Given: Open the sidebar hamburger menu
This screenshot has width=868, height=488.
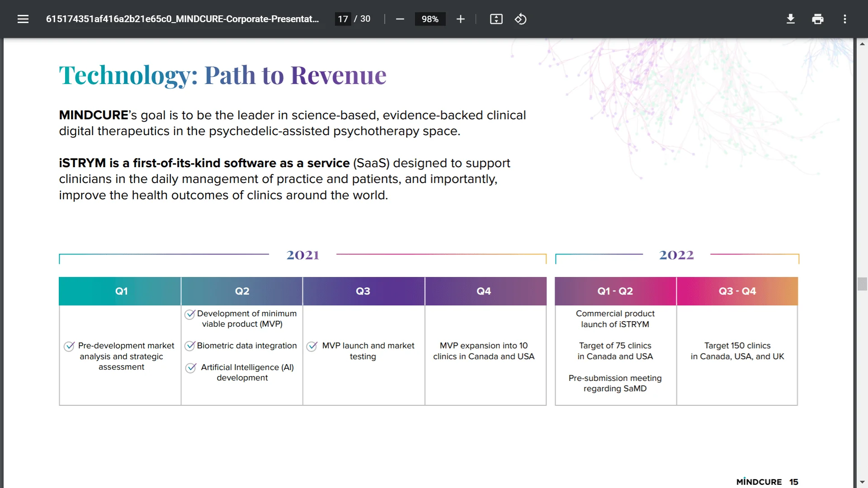Looking at the screenshot, I should click(x=23, y=19).
